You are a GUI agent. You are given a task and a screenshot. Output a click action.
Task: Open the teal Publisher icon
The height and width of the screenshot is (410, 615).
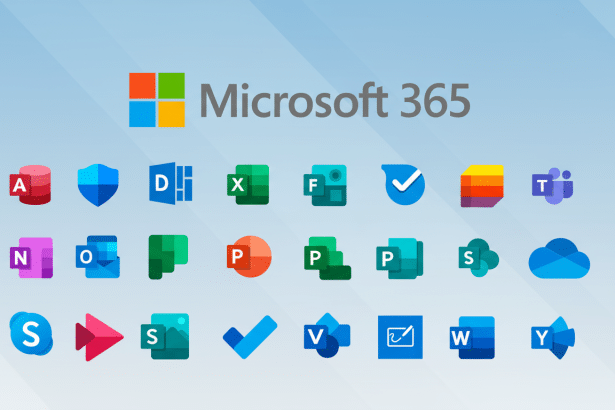click(x=400, y=259)
